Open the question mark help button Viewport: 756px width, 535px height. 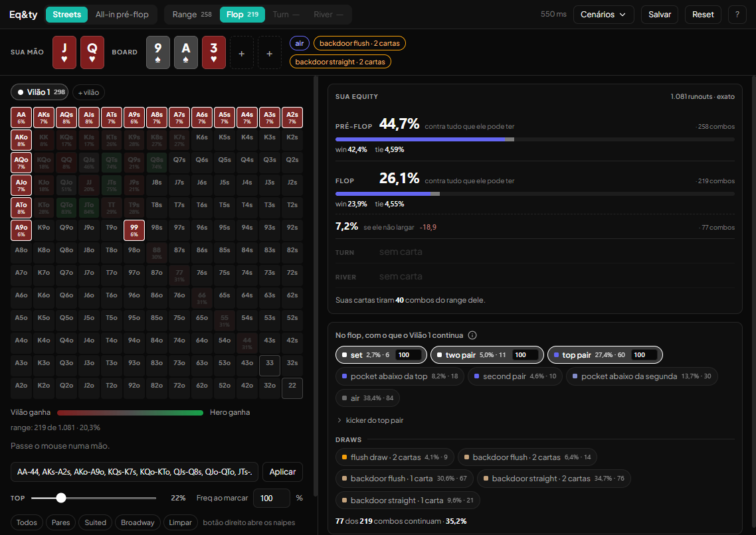click(737, 15)
